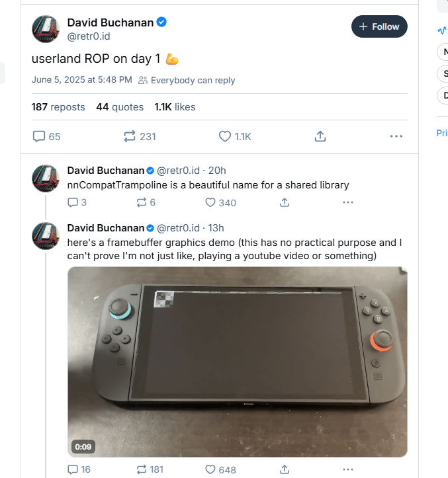Open more options on nnCompatTrampoline reply

point(348,202)
